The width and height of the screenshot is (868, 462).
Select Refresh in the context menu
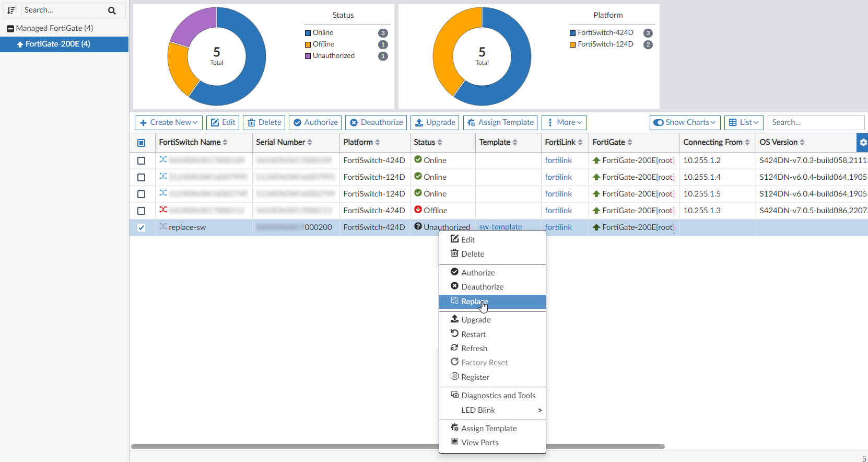(x=492, y=349)
